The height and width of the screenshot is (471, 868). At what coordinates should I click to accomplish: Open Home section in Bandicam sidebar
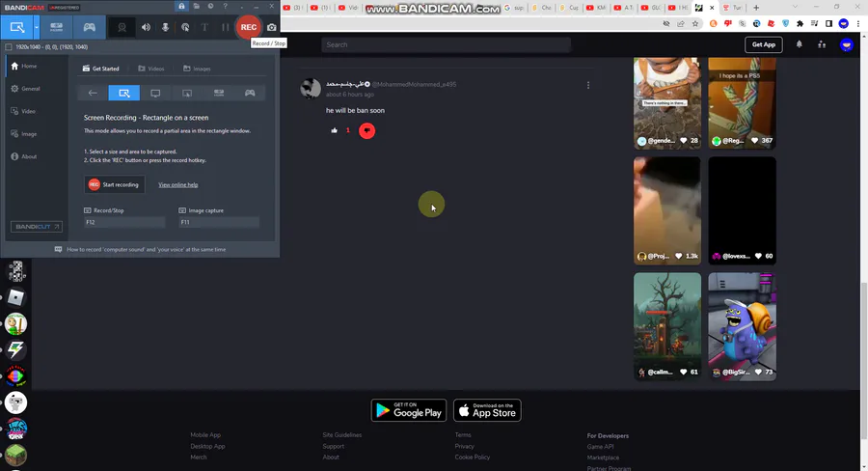click(x=24, y=66)
